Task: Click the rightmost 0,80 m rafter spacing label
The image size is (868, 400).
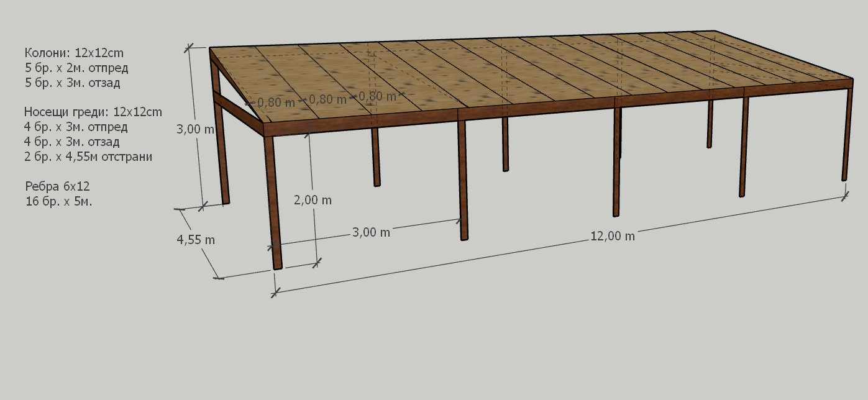Action: click(377, 96)
